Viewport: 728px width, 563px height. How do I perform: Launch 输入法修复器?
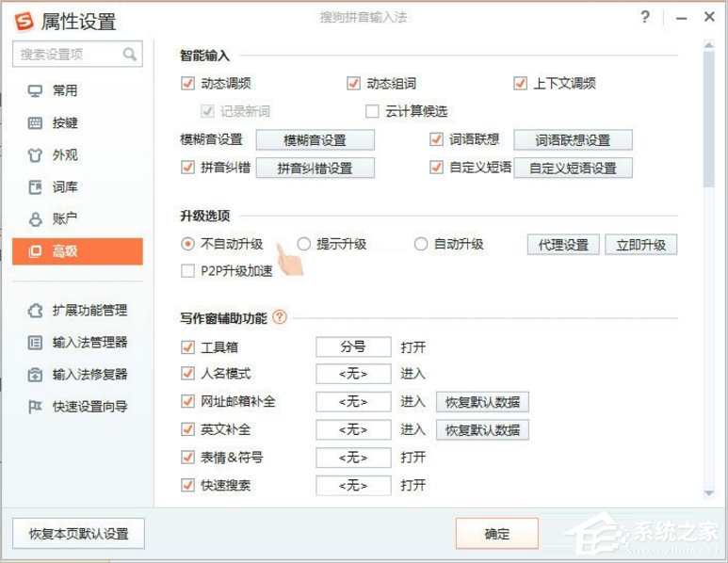pos(77,375)
